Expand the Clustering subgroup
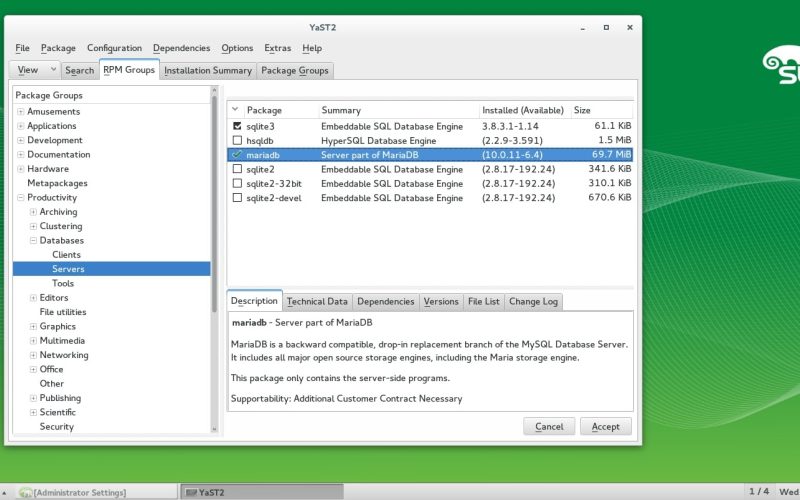This screenshot has width=800, height=500. point(33,226)
